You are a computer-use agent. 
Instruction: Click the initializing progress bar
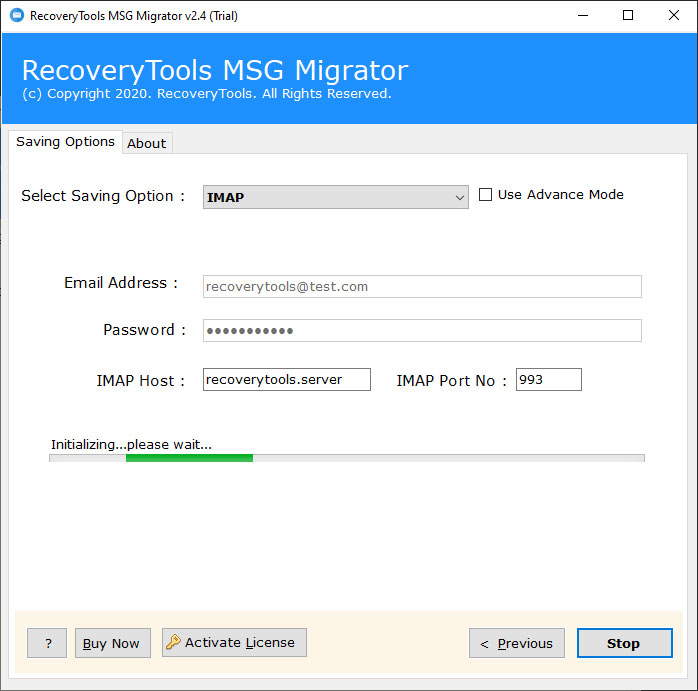coord(347,458)
